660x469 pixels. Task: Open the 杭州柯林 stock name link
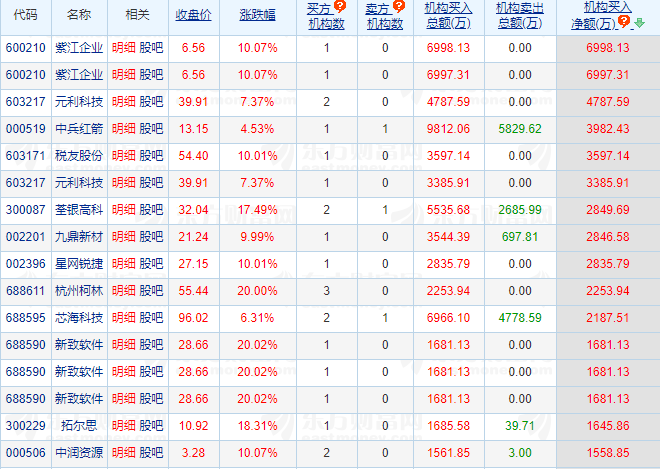pyautogui.click(x=79, y=291)
